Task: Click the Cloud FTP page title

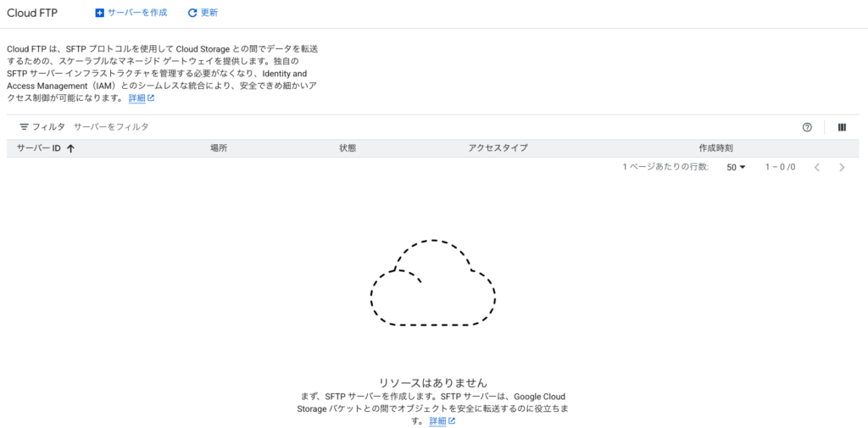Action: click(32, 13)
